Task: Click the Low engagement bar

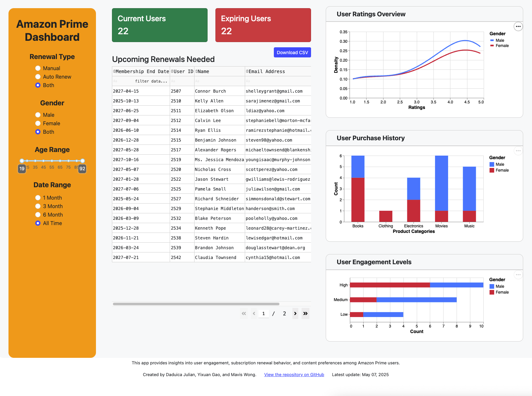Action: [x=377, y=314]
